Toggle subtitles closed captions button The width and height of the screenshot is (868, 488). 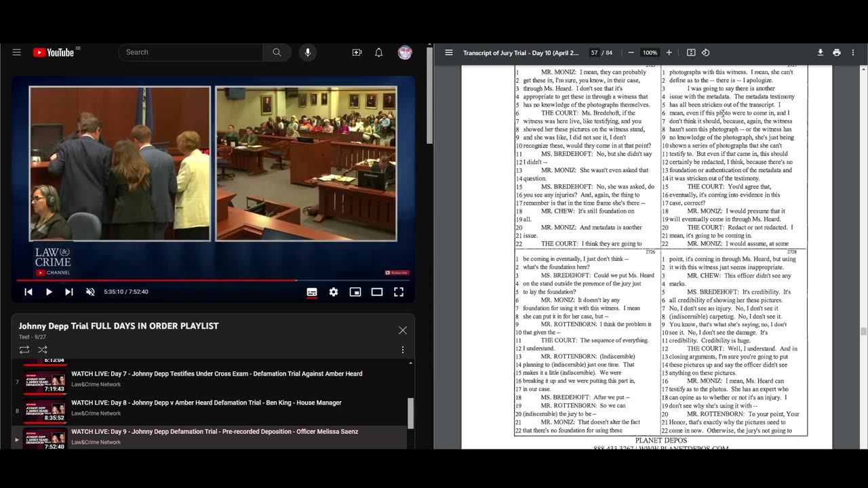tap(312, 291)
